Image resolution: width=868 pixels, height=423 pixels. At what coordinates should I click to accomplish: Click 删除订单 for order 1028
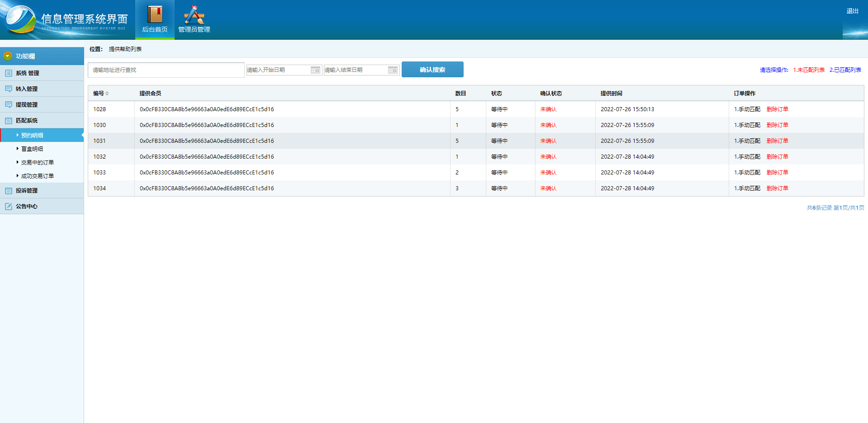coord(777,109)
